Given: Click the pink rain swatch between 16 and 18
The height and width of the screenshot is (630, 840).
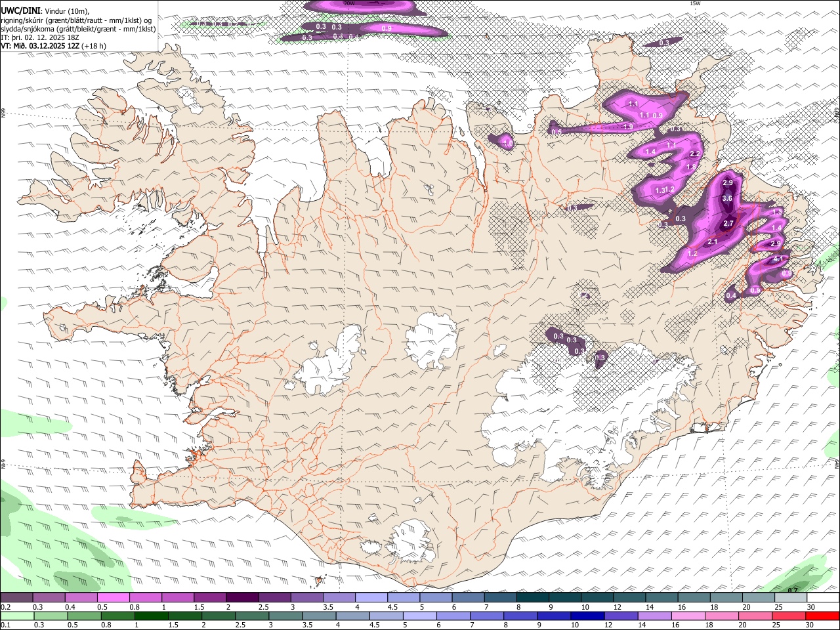Looking at the screenshot, I should pos(688,616).
